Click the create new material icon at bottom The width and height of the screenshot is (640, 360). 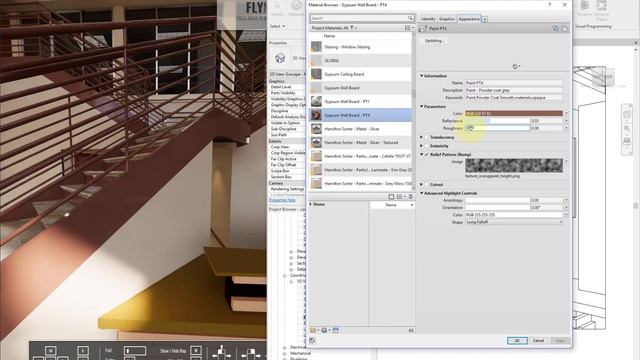click(324, 330)
